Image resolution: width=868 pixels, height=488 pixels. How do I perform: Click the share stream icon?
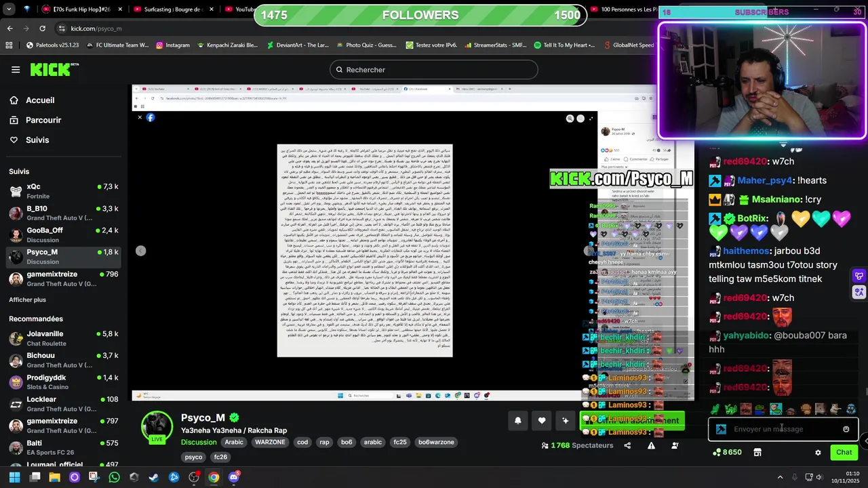627,445
